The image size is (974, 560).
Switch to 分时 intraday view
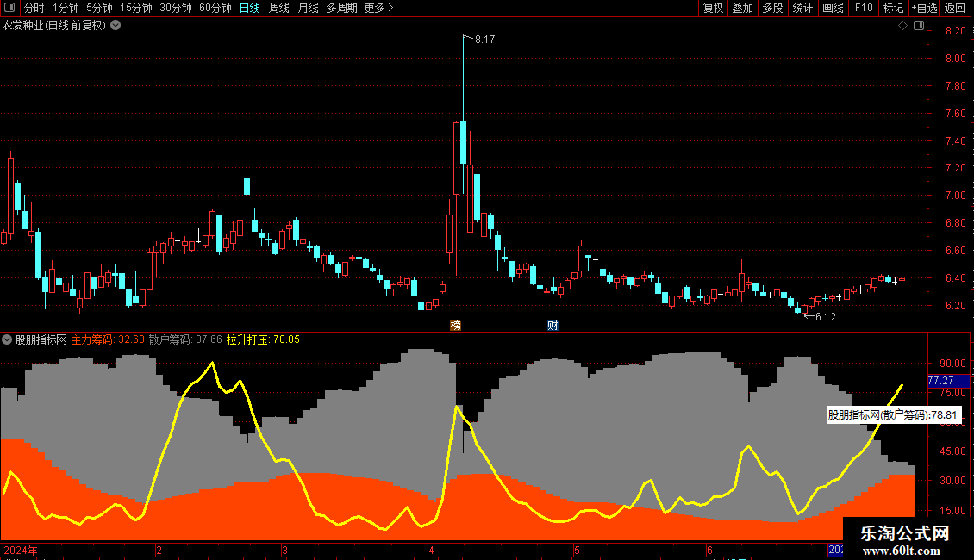point(34,8)
